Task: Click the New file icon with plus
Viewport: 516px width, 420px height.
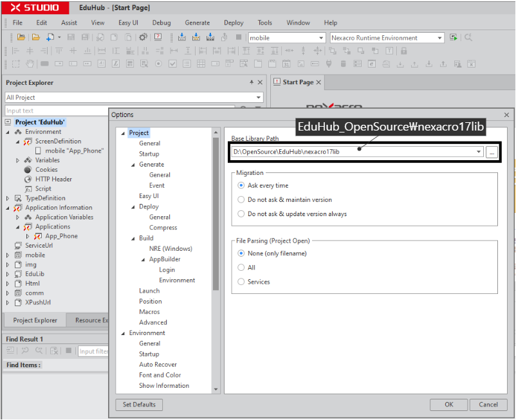Action: pyautogui.click(x=50, y=37)
